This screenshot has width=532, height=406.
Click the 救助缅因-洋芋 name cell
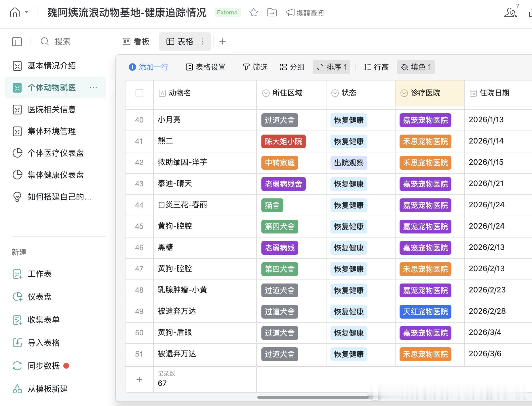tap(205, 162)
